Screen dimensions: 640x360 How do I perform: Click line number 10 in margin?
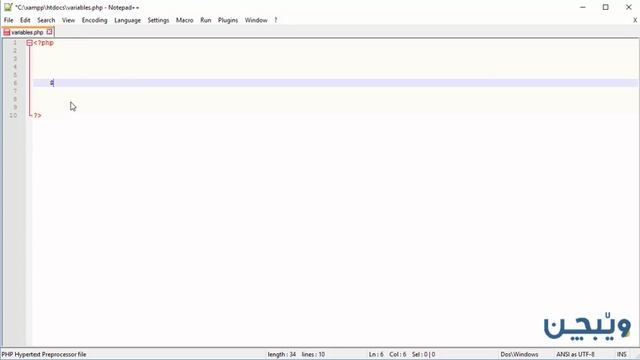coord(13,116)
